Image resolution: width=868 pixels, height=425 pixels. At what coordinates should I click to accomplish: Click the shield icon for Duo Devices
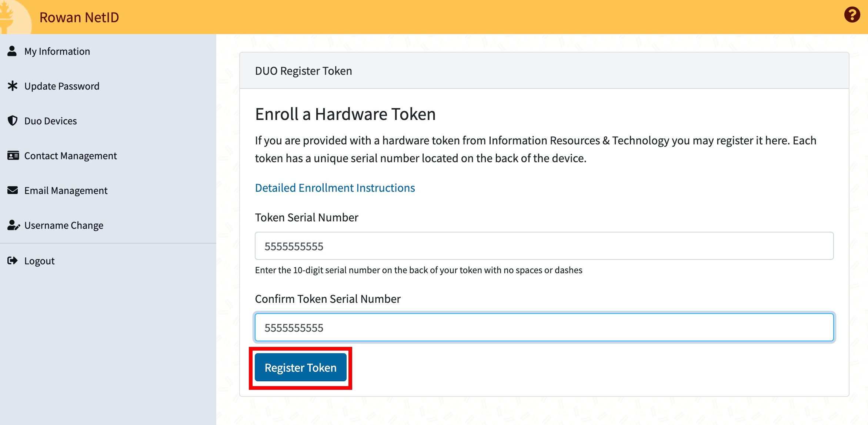pyautogui.click(x=13, y=121)
